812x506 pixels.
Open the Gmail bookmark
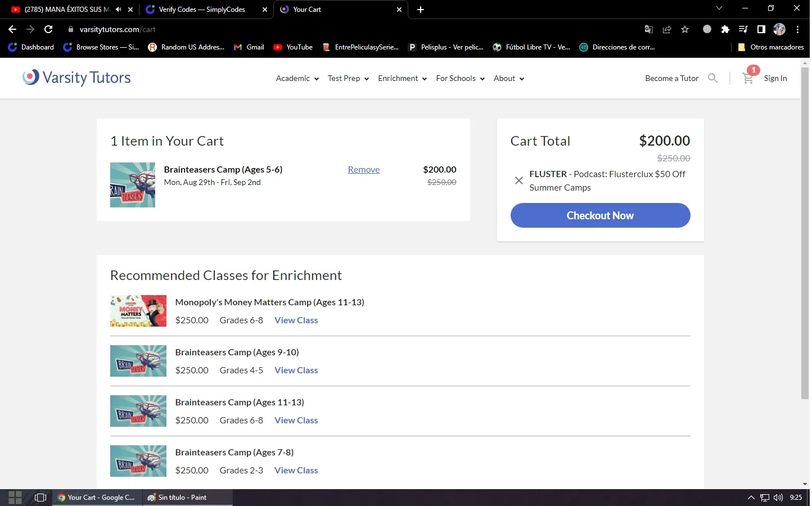(249, 47)
